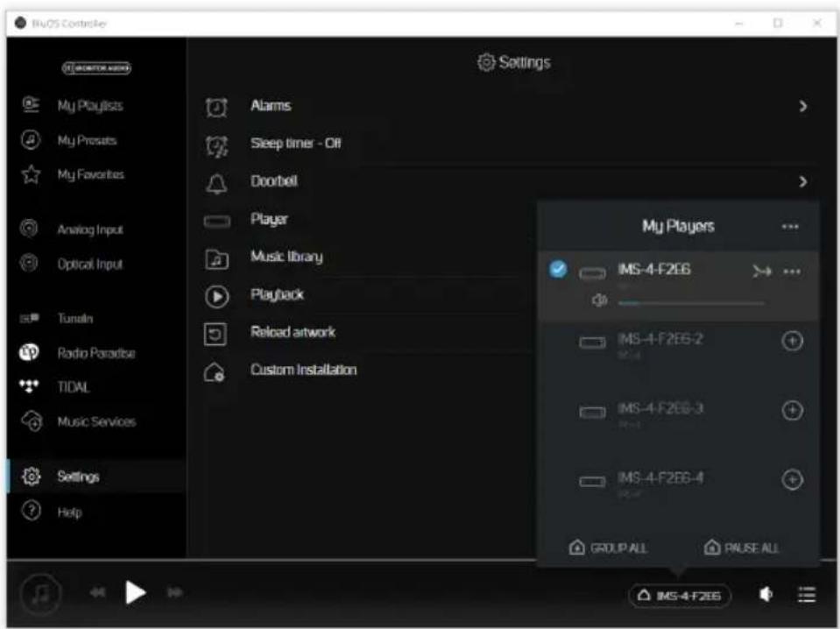Click the IMS-4-F2E6 grouping arrows icon
840x629 pixels.
pyautogui.click(x=761, y=271)
